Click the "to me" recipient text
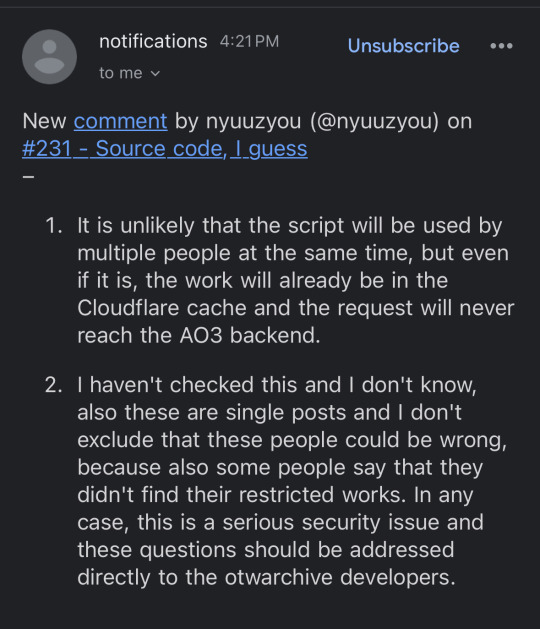The width and height of the screenshot is (540, 629). click(121, 73)
